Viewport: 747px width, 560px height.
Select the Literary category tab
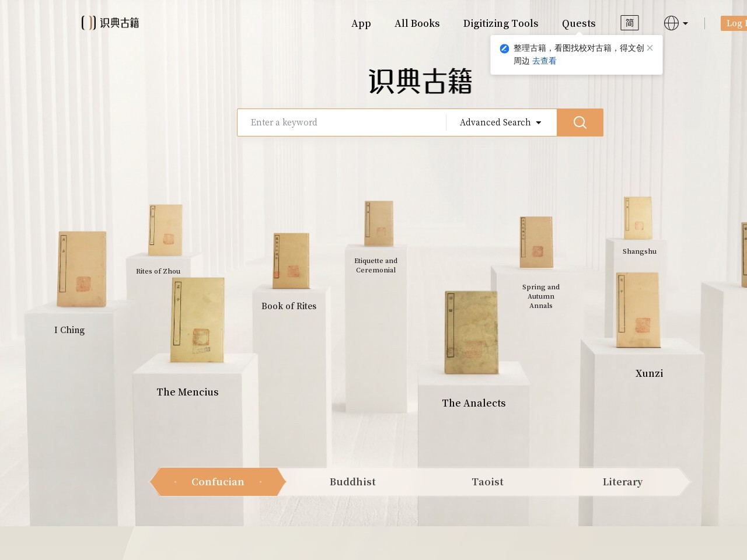tap(622, 482)
